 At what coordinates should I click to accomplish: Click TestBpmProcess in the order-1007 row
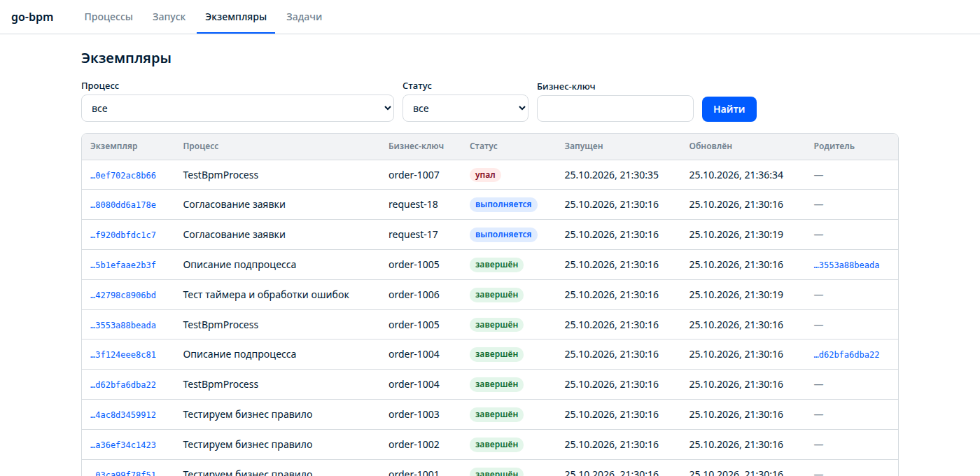click(220, 175)
